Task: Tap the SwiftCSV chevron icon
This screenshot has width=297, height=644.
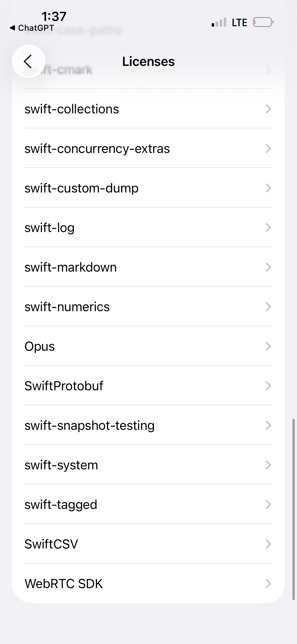Action: click(268, 544)
